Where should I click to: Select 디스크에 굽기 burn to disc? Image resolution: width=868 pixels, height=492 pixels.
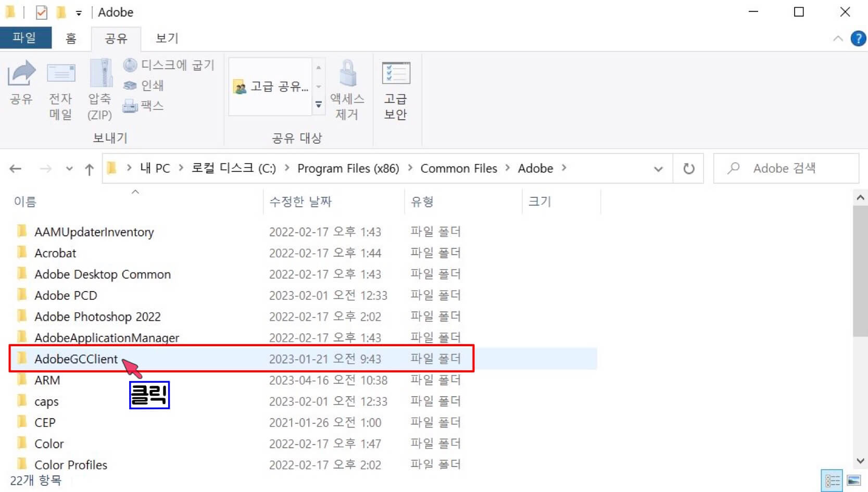169,65
